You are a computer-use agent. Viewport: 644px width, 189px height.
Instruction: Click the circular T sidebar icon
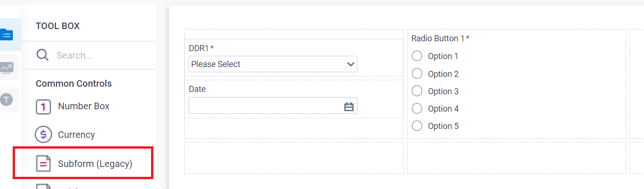7,99
